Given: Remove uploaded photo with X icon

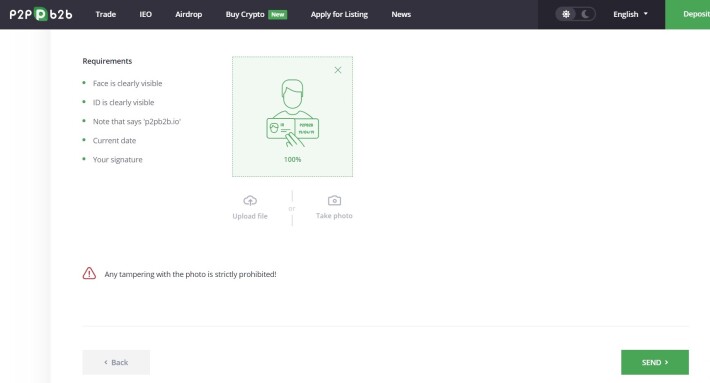Looking at the screenshot, I should [338, 70].
